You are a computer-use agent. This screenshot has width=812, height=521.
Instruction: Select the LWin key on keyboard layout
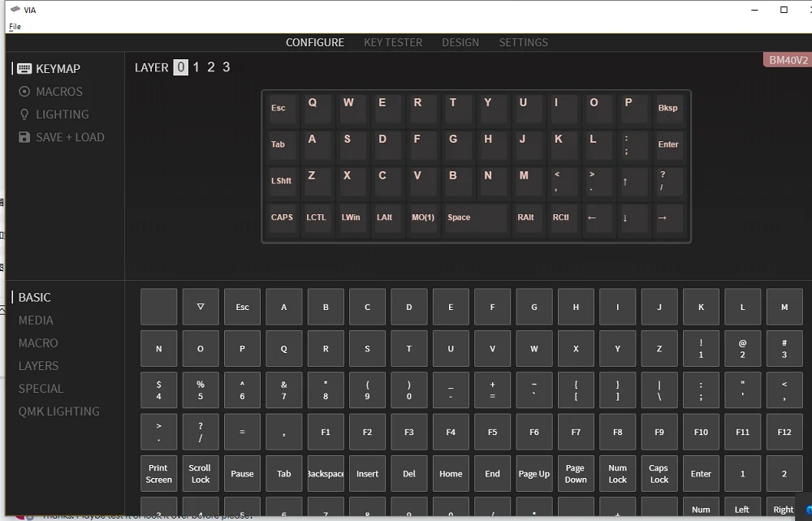pyautogui.click(x=352, y=217)
